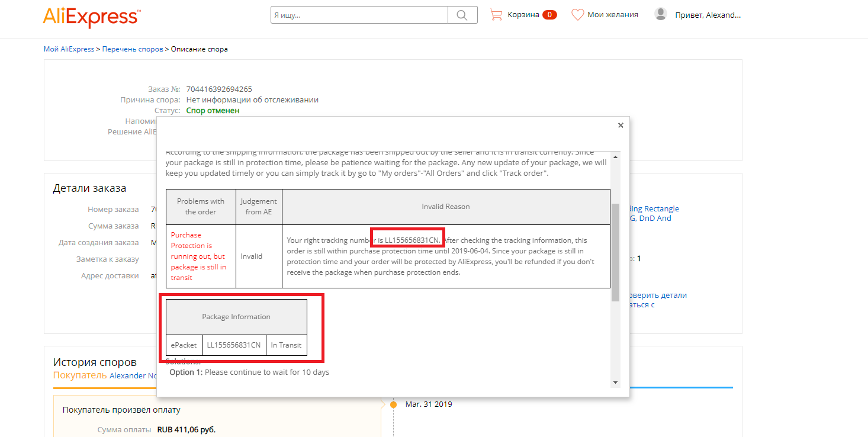Go to 'Перечень споров' breadcrumb

point(133,49)
